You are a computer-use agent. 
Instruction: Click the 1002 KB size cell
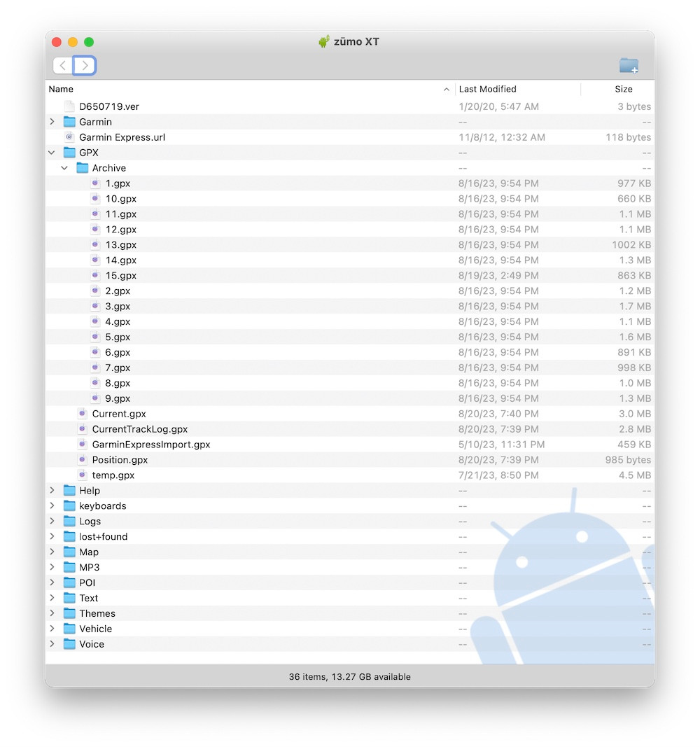631,244
